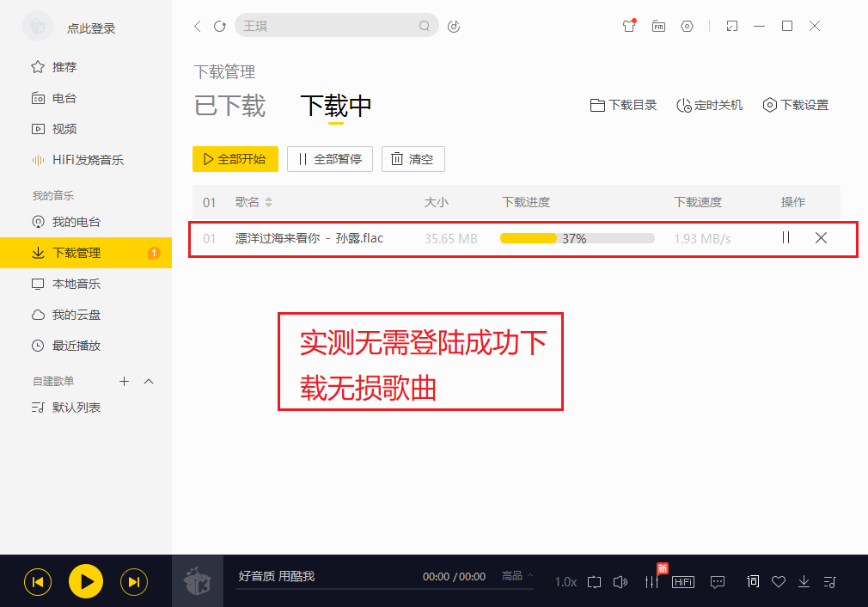Image resolution: width=868 pixels, height=607 pixels.
Task: Click the user avatar
Action: [x=38, y=26]
